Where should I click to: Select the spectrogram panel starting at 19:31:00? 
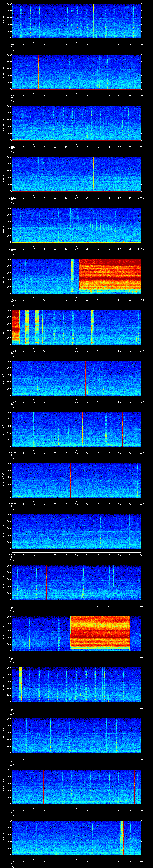pyautogui.click(x=76, y=786)
